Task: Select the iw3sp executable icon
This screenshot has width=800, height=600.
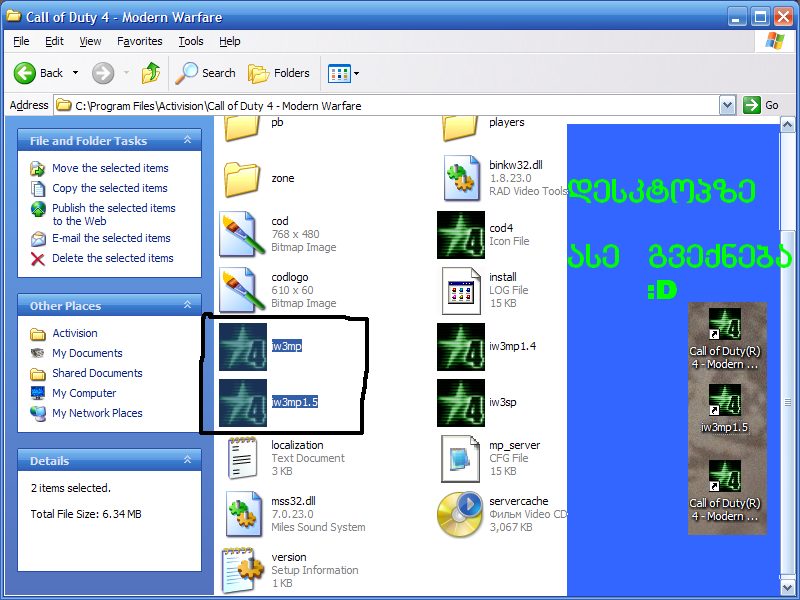Action: pos(461,403)
